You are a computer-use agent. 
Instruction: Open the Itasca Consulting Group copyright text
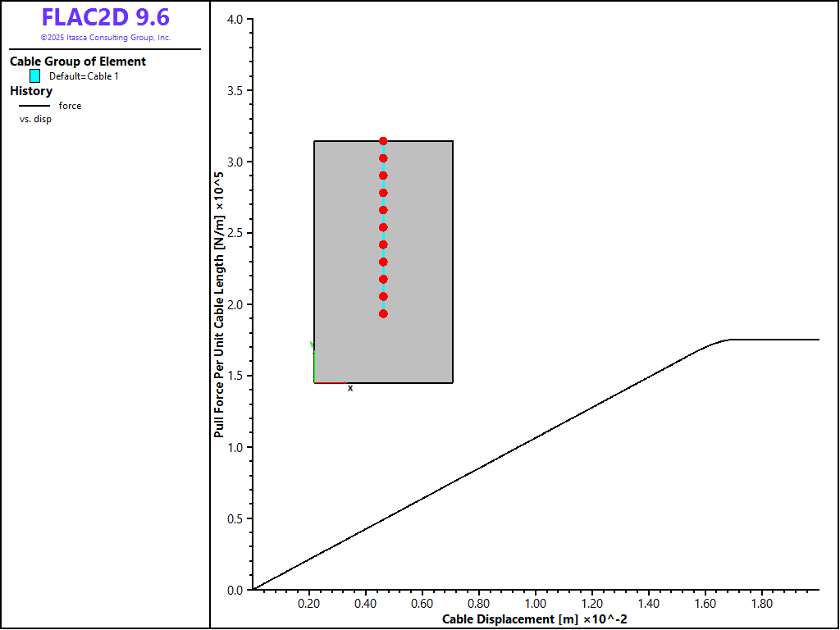coord(105,38)
